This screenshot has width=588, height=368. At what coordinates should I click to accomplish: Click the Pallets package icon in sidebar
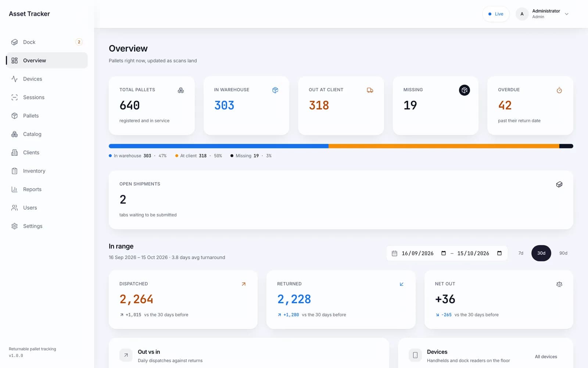coord(14,116)
